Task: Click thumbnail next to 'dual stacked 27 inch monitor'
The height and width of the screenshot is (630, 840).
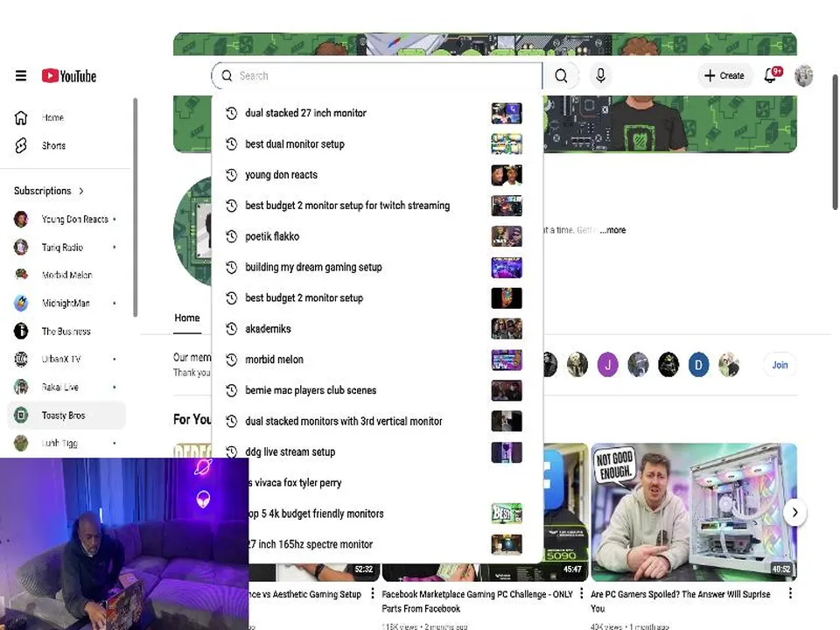Action: point(507,113)
